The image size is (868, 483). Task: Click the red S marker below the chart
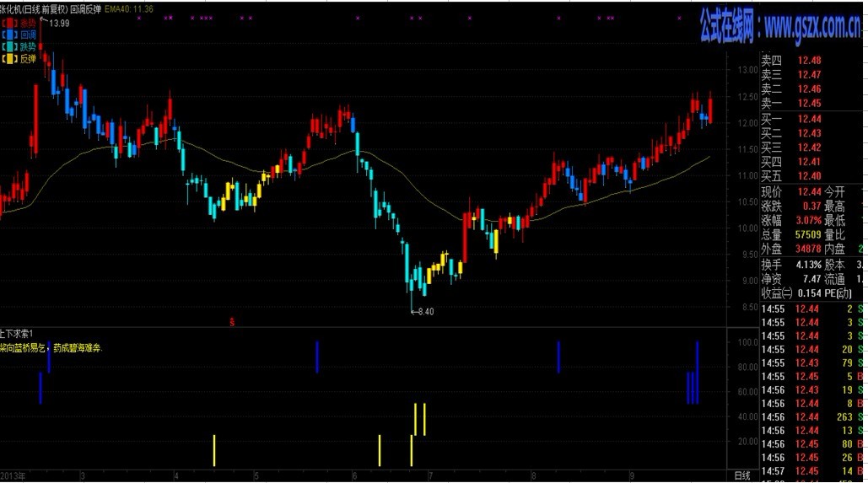[232, 322]
